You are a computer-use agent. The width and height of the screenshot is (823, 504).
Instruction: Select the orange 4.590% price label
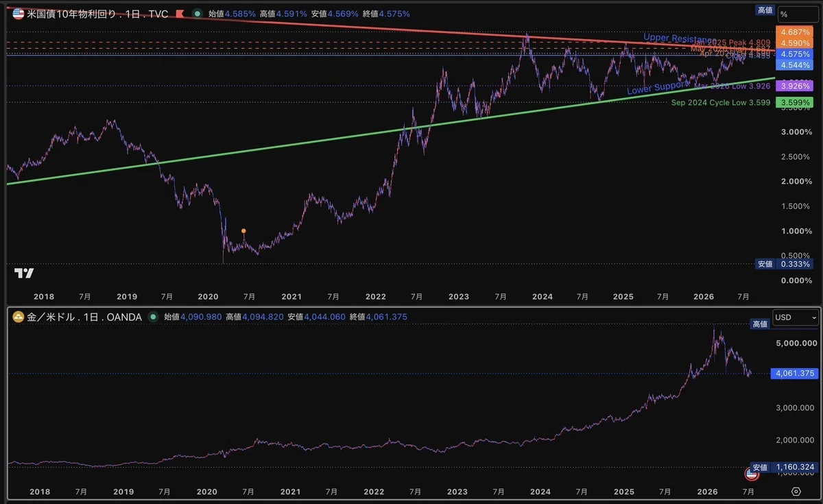794,43
